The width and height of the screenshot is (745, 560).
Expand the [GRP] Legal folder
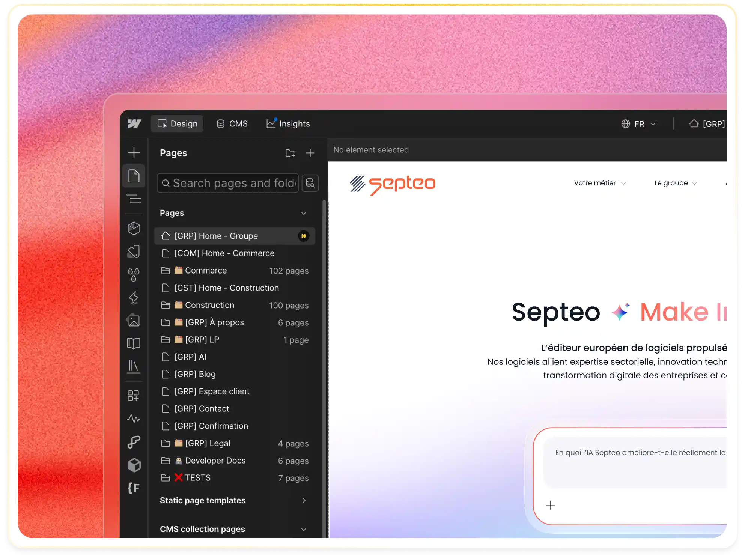coord(235,443)
